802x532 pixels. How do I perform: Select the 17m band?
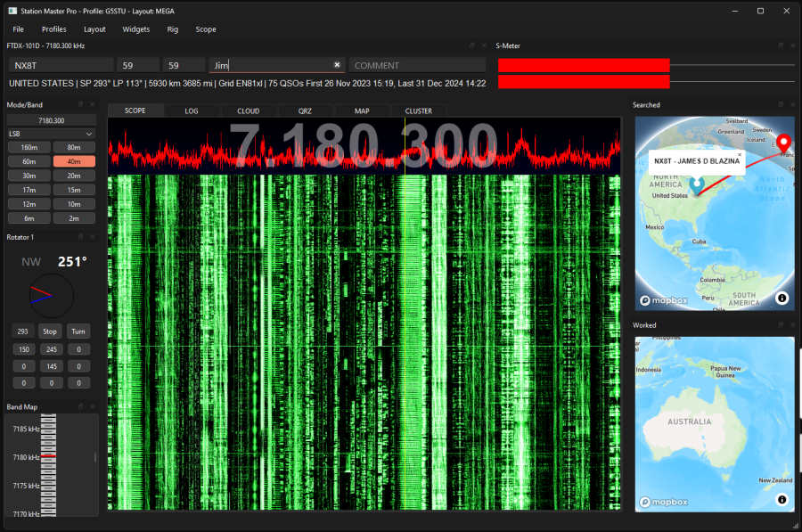(x=29, y=190)
